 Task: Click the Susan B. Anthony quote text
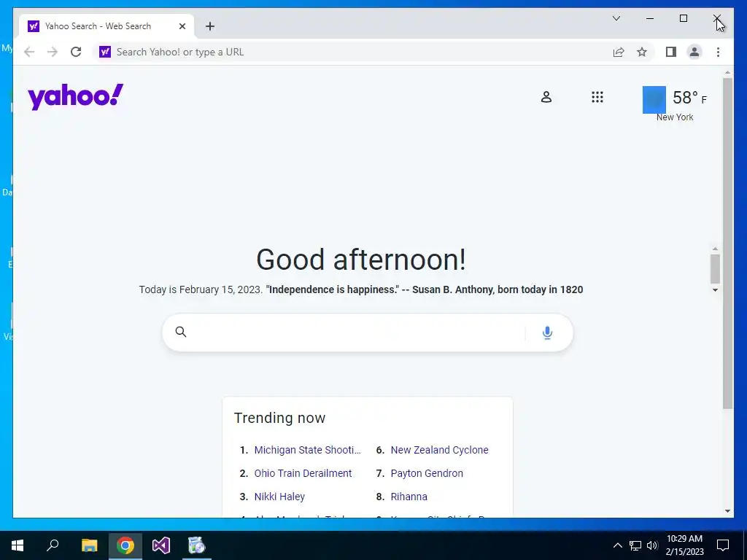pyautogui.click(x=426, y=289)
